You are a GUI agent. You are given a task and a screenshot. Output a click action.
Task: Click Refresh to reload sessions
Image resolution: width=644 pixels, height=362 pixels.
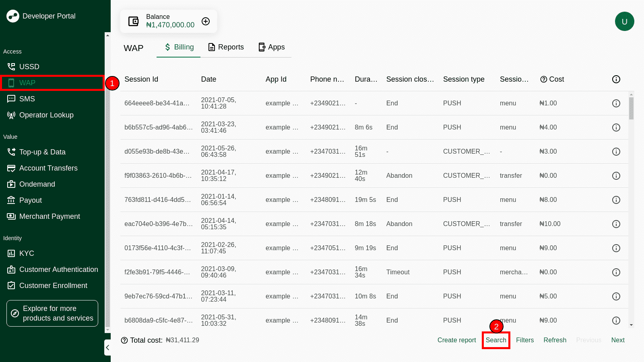[x=555, y=340]
